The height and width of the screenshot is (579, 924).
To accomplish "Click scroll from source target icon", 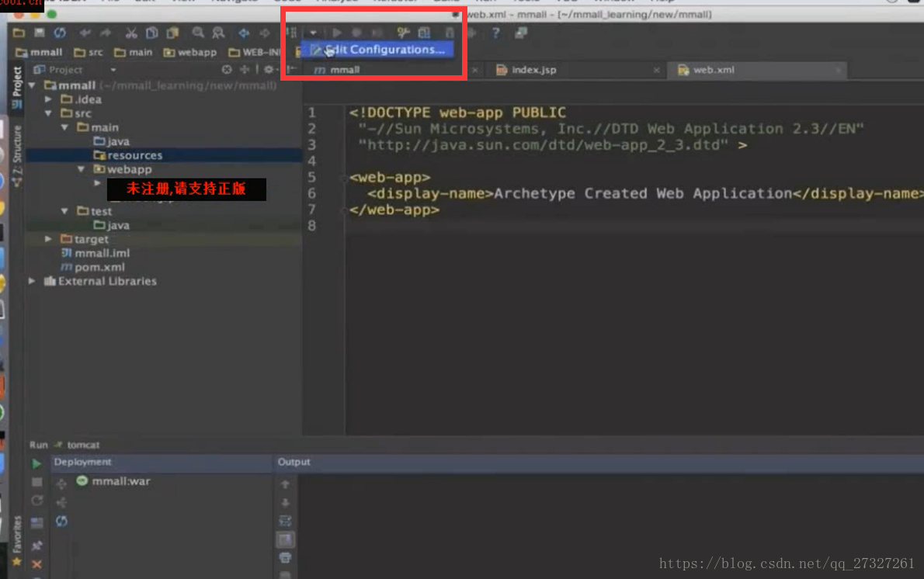I will coord(226,70).
